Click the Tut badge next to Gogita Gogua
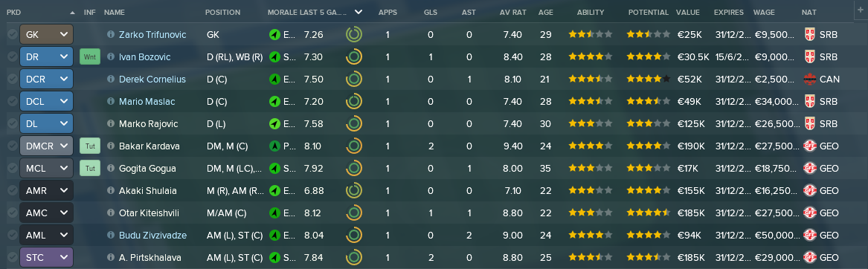This screenshot has width=868, height=269. tap(90, 169)
